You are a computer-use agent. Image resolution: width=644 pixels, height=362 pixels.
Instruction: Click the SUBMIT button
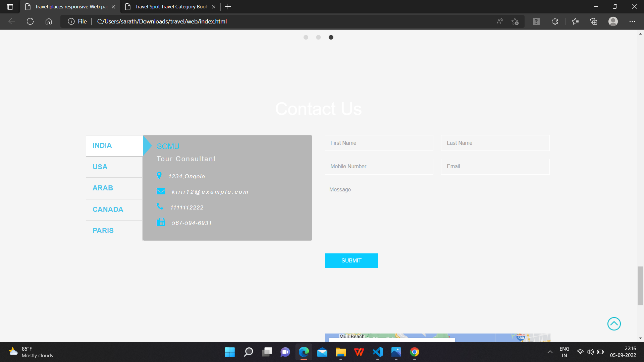[351, 260]
